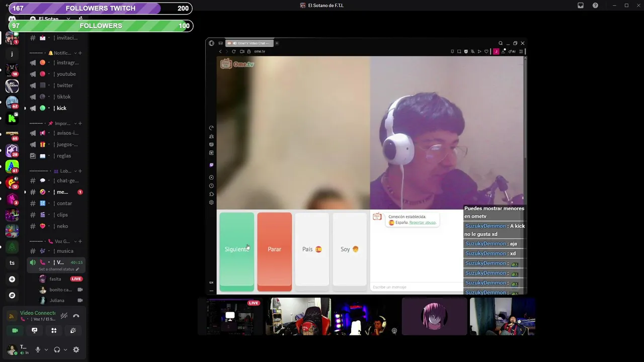Screen dimensions: 644x362
Task: Open the green Kick server icon
Action: point(12,118)
